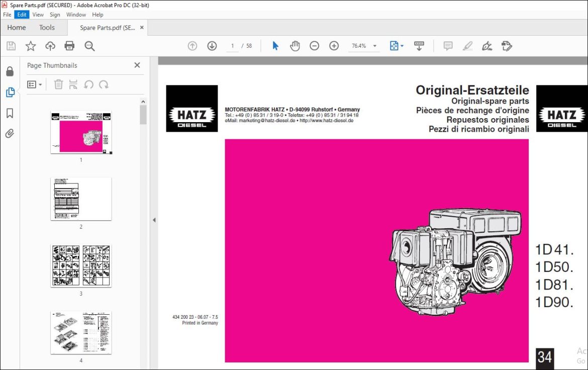Open the Help menu
The width and height of the screenshot is (588, 370).
click(x=97, y=15)
